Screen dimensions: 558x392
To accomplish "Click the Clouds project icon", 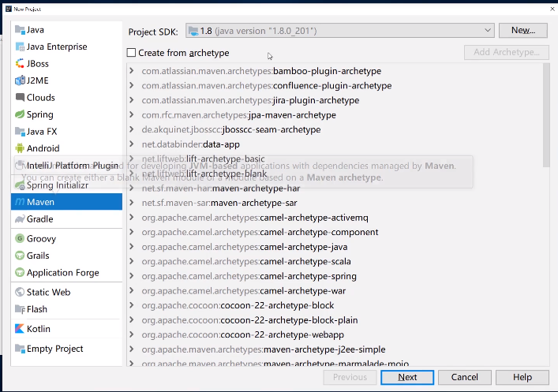I will [x=20, y=98].
